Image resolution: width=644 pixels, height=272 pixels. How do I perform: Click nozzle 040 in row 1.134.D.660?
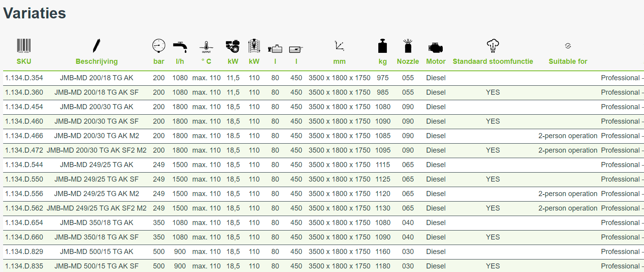tap(408, 237)
